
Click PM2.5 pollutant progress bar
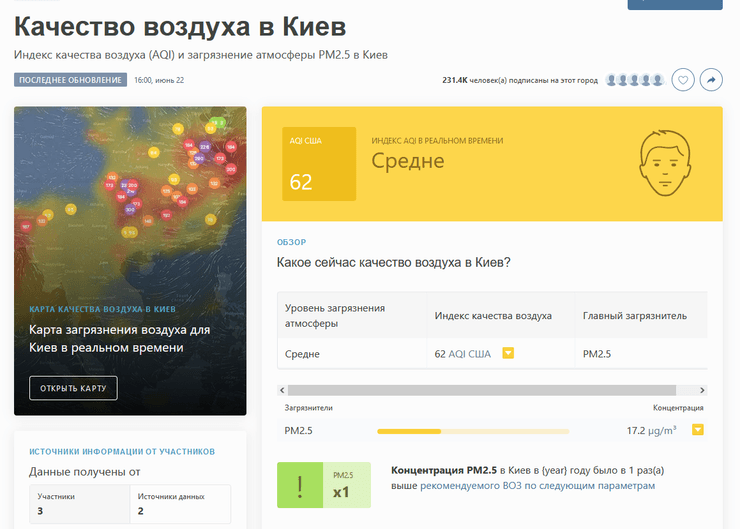pyautogui.click(x=473, y=431)
